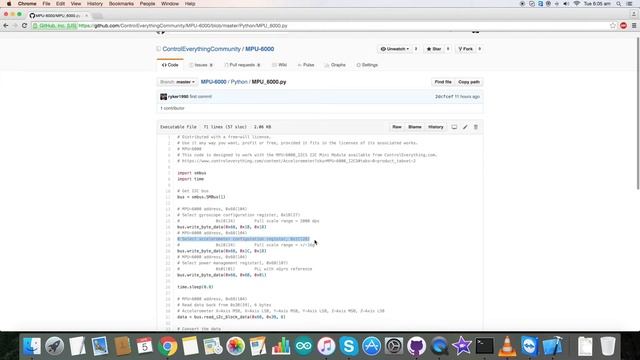Open Spotlight search in menu bar
640x360 pixels.
619,4
